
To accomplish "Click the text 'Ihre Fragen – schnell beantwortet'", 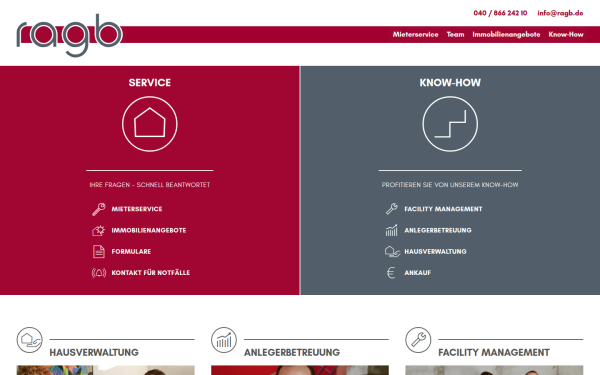I will [x=150, y=185].
